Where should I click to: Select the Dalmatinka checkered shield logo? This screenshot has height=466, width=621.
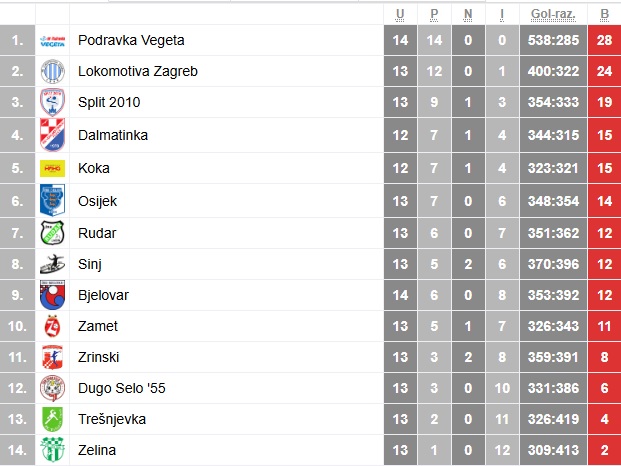pos(52,135)
